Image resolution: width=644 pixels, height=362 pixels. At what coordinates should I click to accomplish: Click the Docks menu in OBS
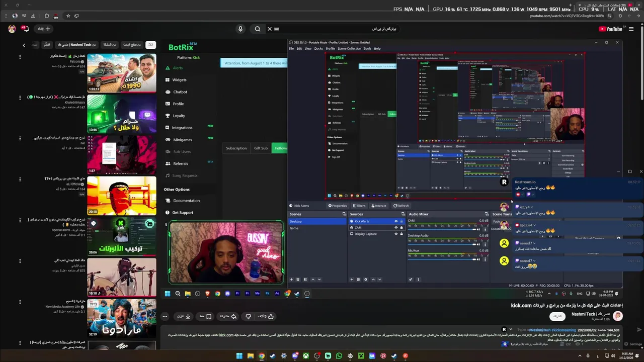tap(318, 49)
